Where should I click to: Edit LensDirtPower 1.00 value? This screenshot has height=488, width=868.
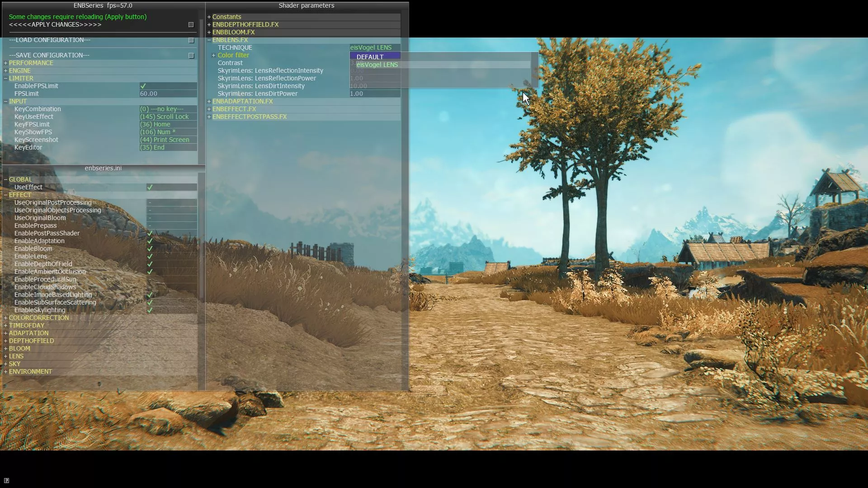375,94
